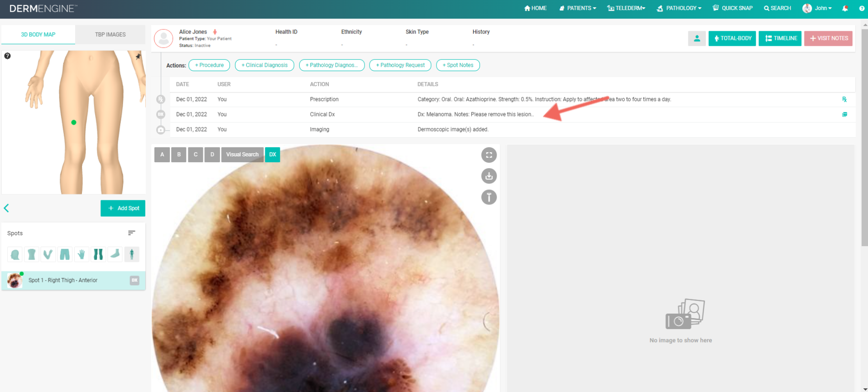Open the patient profile icon button
The image size is (868, 392).
click(697, 39)
